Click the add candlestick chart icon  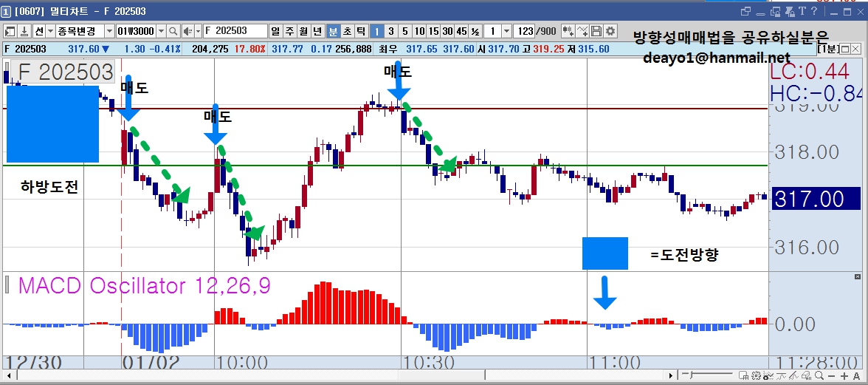568,31
